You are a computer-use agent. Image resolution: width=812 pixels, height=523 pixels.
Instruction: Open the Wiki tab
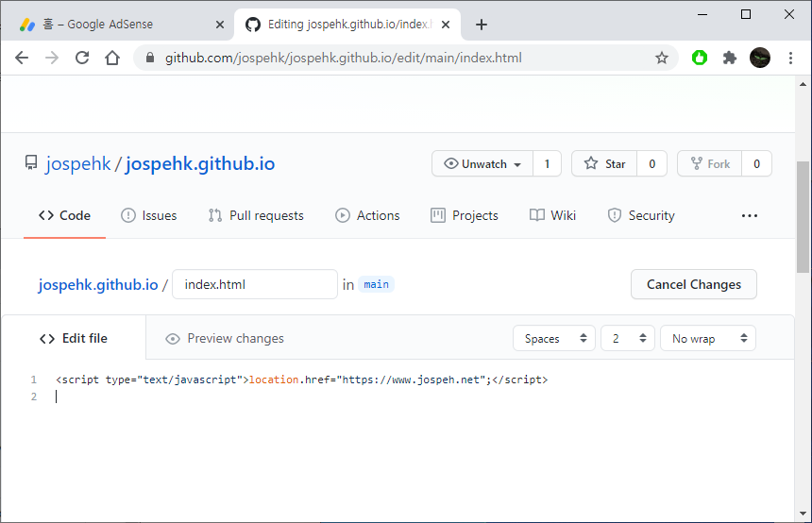[x=552, y=215]
